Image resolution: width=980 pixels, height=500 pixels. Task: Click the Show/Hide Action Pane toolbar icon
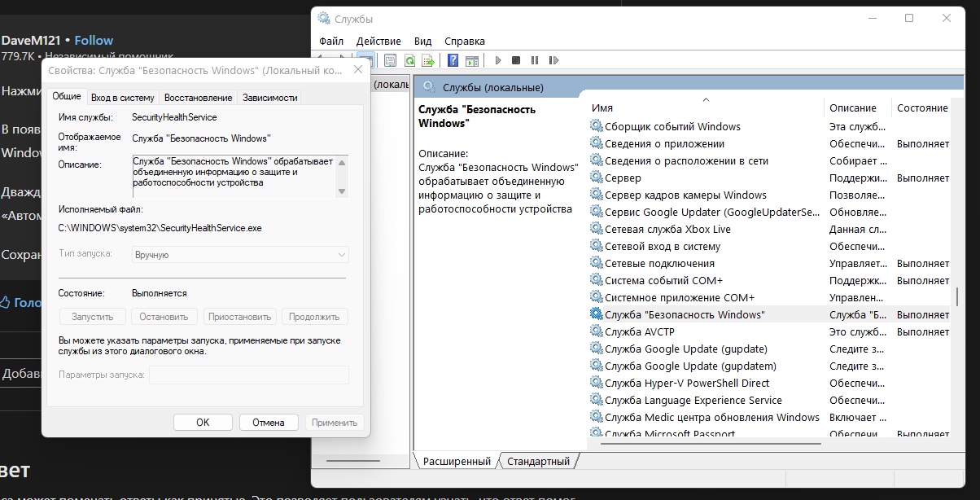(471, 60)
